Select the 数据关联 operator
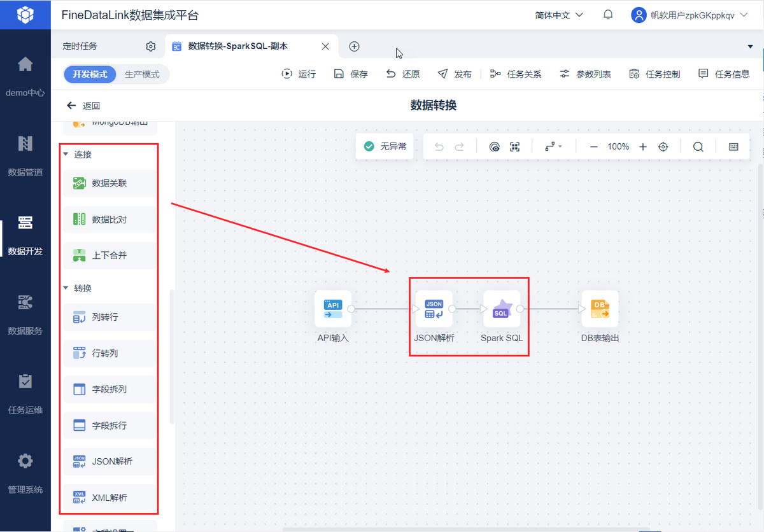This screenshot has width=764, height=532. point(109,183)
